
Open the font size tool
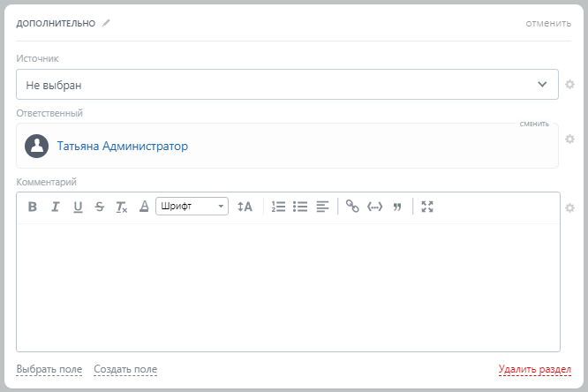pos(245,207)
